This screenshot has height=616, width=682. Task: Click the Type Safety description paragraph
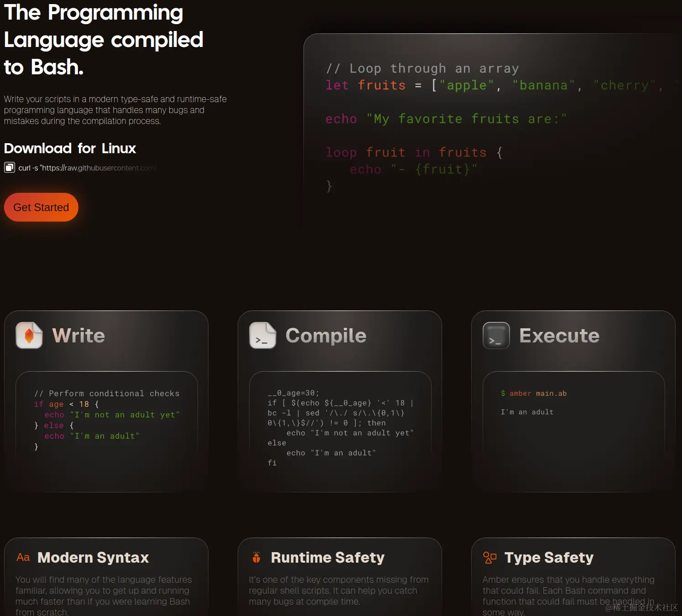click(x=568, y=596)
